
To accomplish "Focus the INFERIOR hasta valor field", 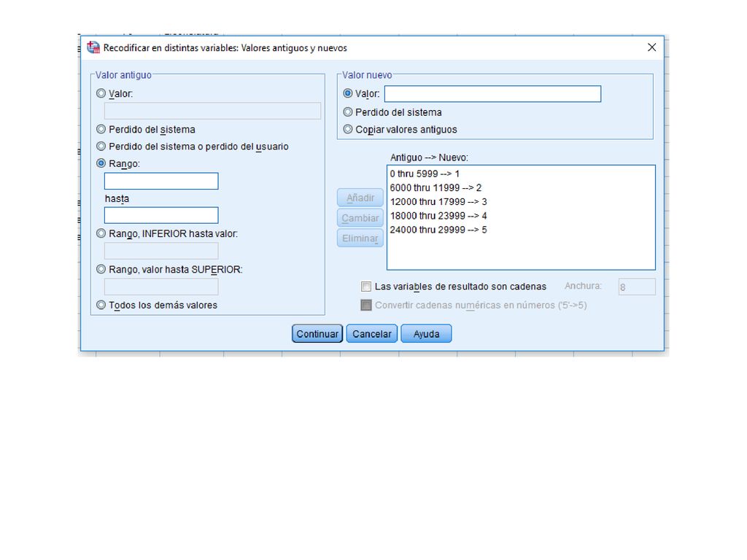I will [x=161, y=251].
